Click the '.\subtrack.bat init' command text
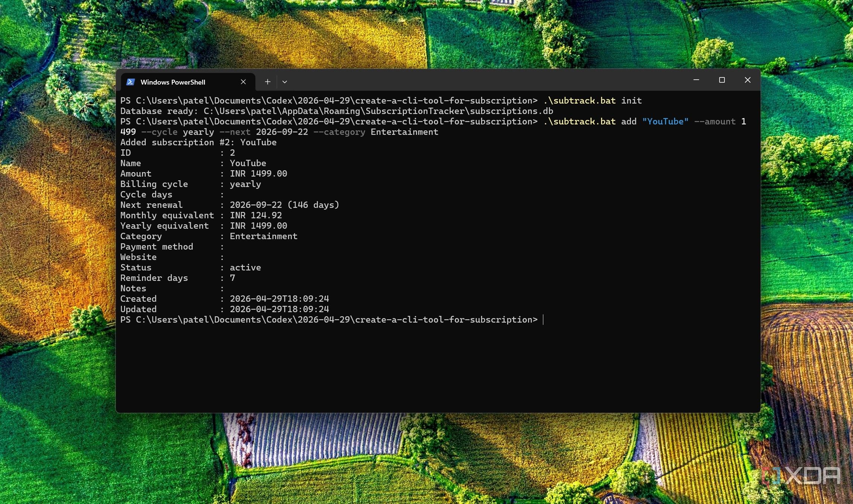This screenshot has width=853, height=504. [593, 101]
